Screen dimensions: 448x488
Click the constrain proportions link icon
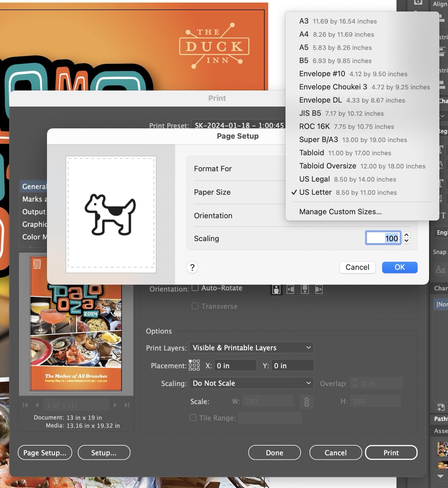pyautogui.click(x=306, y=401)
